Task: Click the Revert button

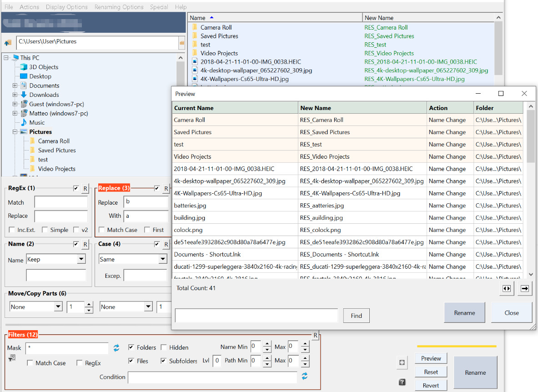Action: pyautogui.click(x=431, y=385)
